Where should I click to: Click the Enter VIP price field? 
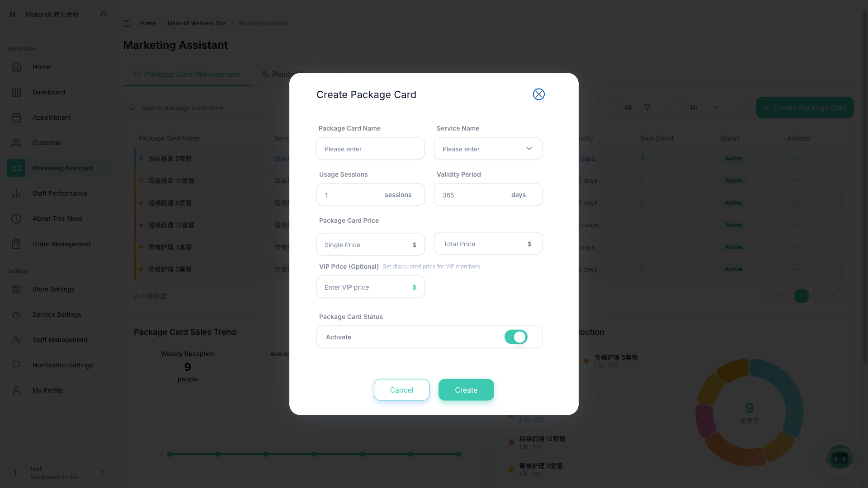click(364, 287)
